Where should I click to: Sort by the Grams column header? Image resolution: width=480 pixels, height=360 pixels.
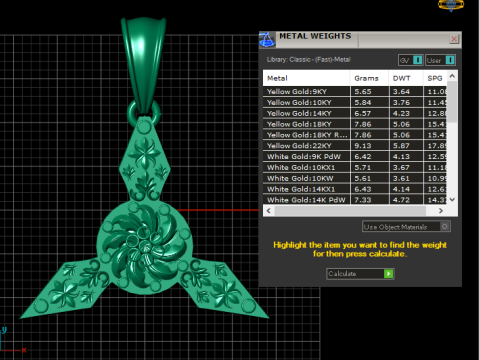click(369, 78)
